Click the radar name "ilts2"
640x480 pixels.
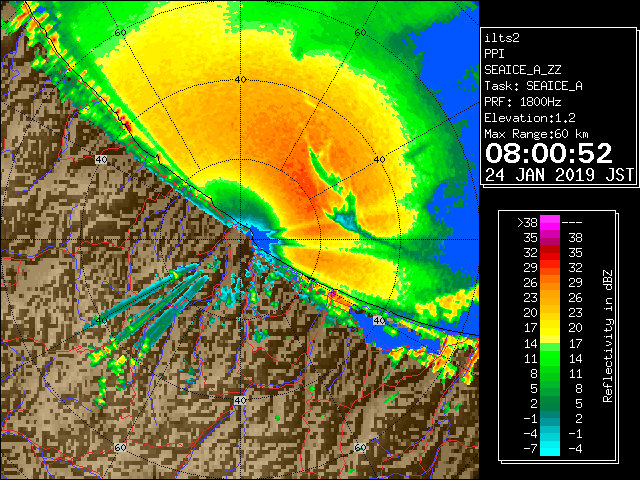502,38
